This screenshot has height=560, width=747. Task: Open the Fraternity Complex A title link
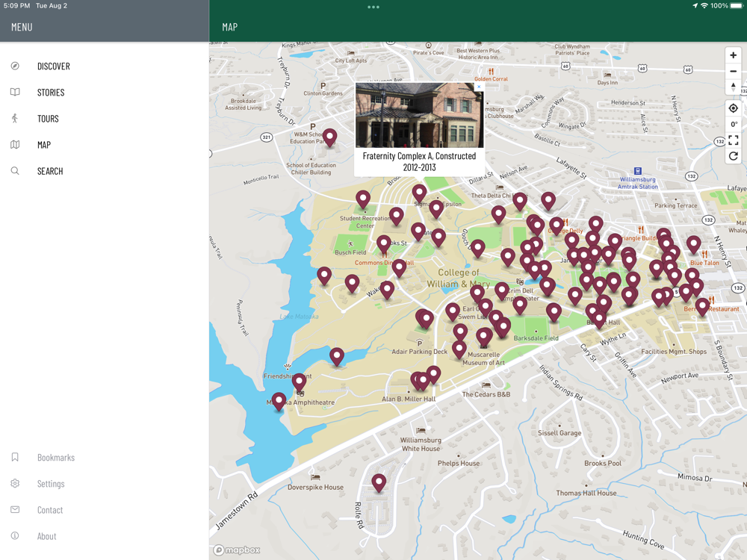tap(419, 161)
